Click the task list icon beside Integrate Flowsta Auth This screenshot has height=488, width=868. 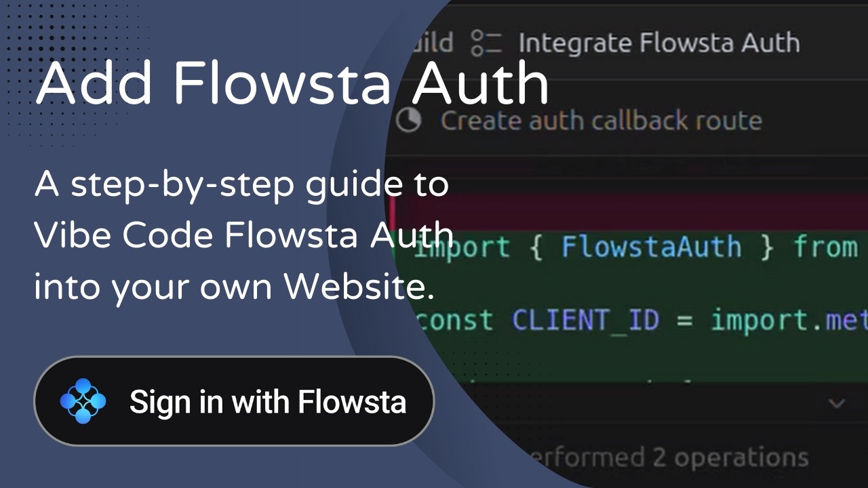486,43
